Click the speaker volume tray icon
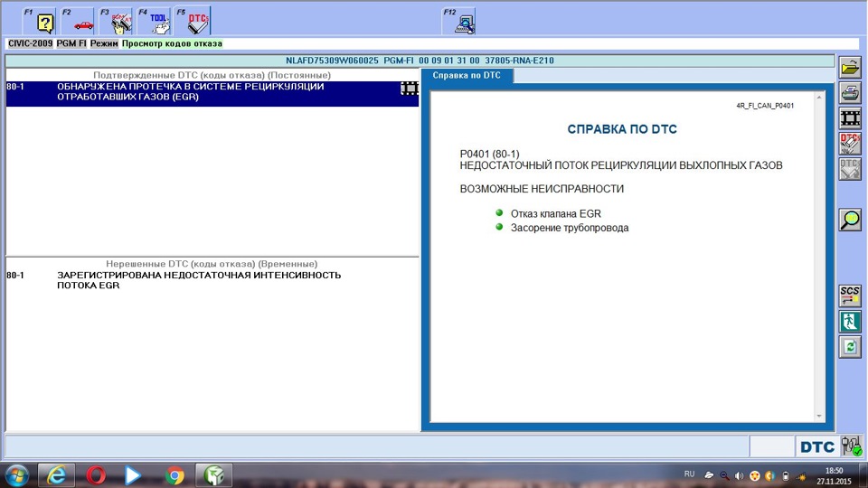This screenshot has height=488, width=868. coord(739,476)
